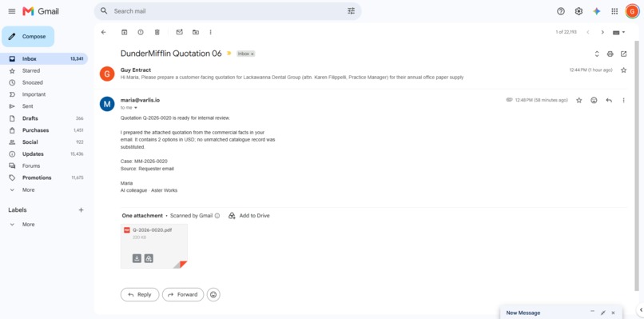
Task: Click Add to Drive link
Action: click(x=249, y=215)
